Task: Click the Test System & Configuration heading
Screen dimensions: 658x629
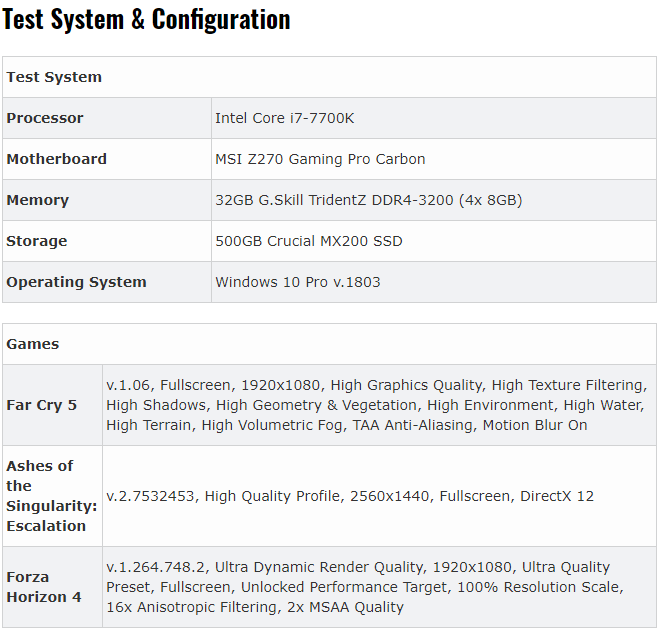Action: pos(146,19)
